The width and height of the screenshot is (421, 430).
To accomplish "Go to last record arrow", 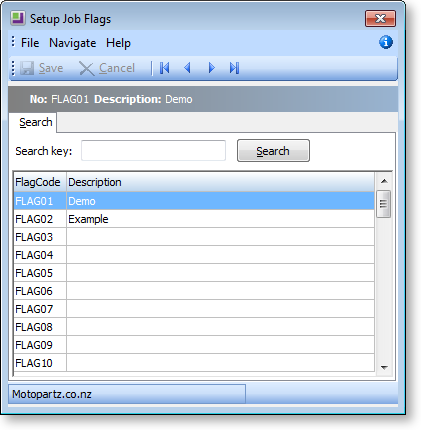I will tap(234, 68).
